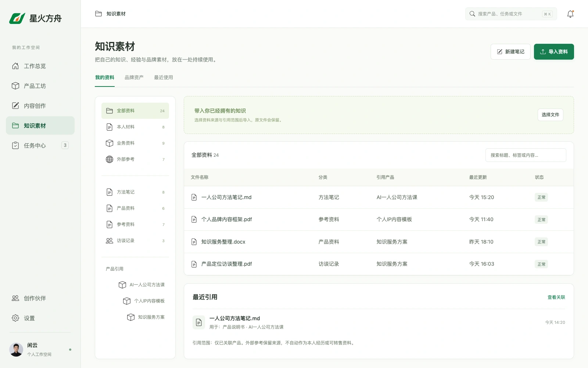588x368 pixels.
Task: Click the 工作总览 home icon
Action: [15, 66]
